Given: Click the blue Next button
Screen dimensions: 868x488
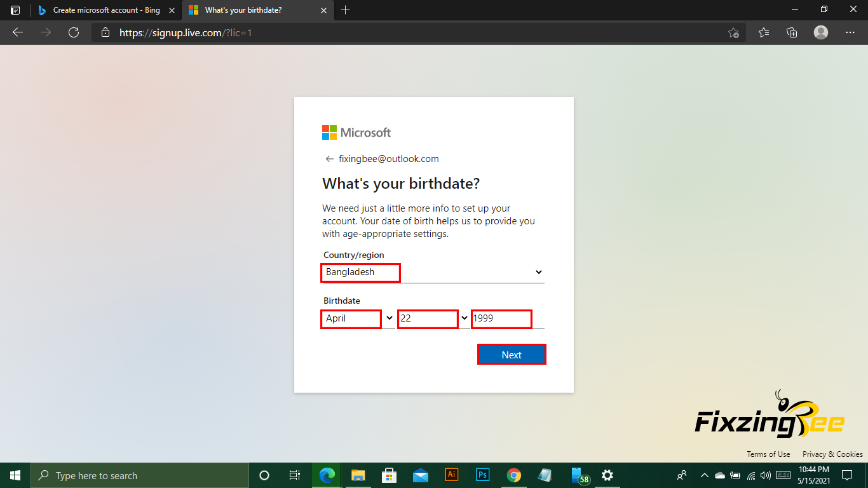Looking at the screenshot, I should 512,355.
